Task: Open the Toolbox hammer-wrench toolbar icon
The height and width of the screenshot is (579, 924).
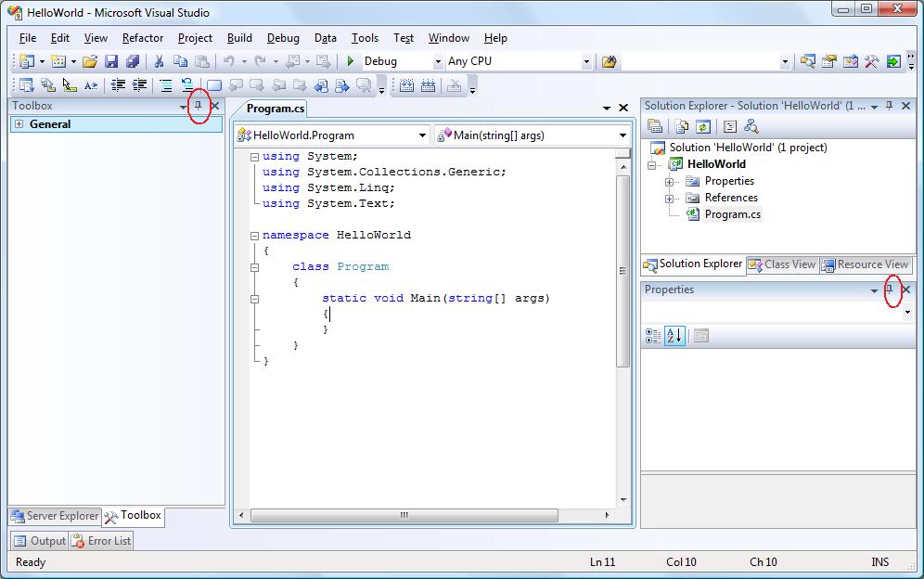Action: coord(871,61)
